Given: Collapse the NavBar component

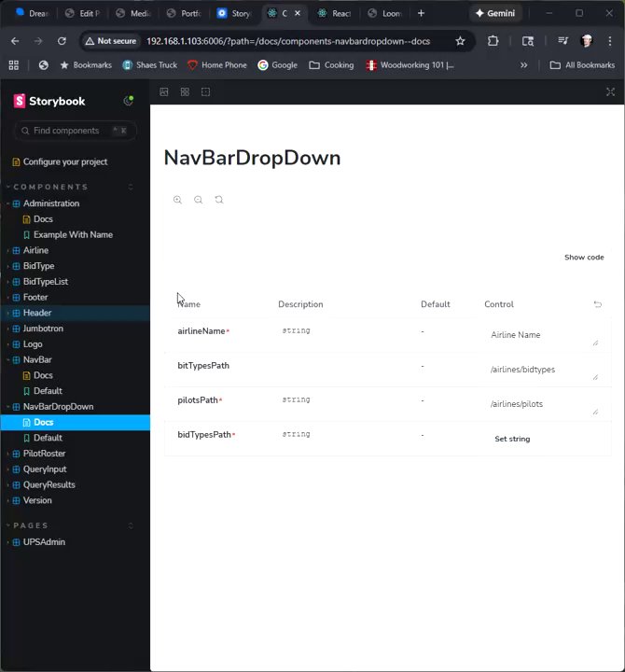Looking at the screenshot, I should tap(37, 360).
